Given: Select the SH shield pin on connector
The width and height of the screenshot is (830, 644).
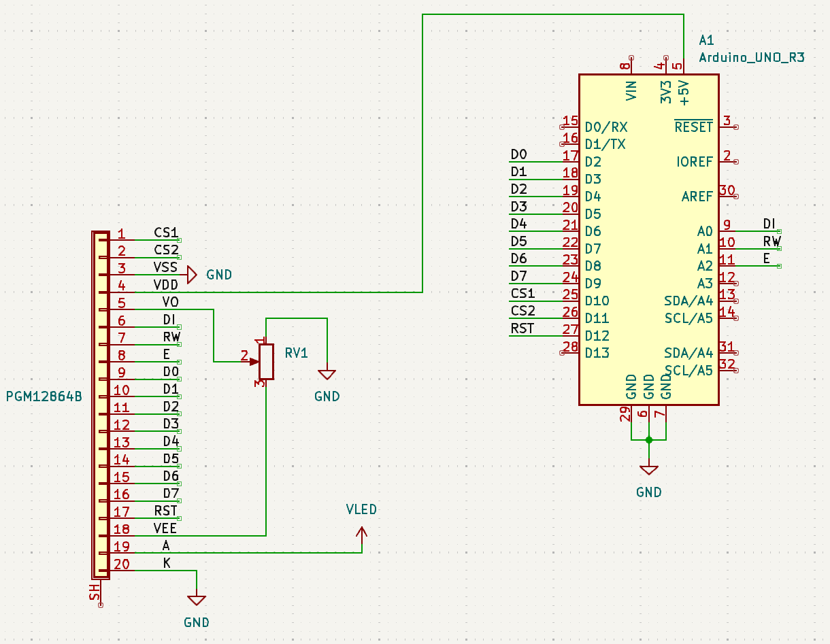Looking at the screenshot, I should (x=95, y=592).
